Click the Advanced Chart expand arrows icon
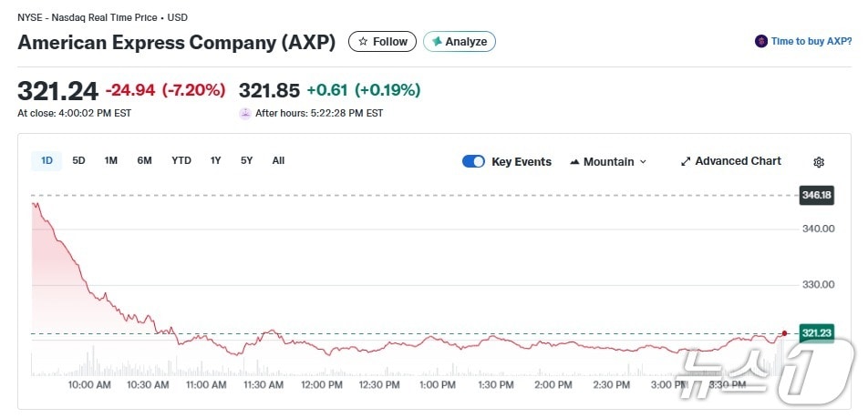This screenshot has width=868, height=418. (x=686, y=162)
